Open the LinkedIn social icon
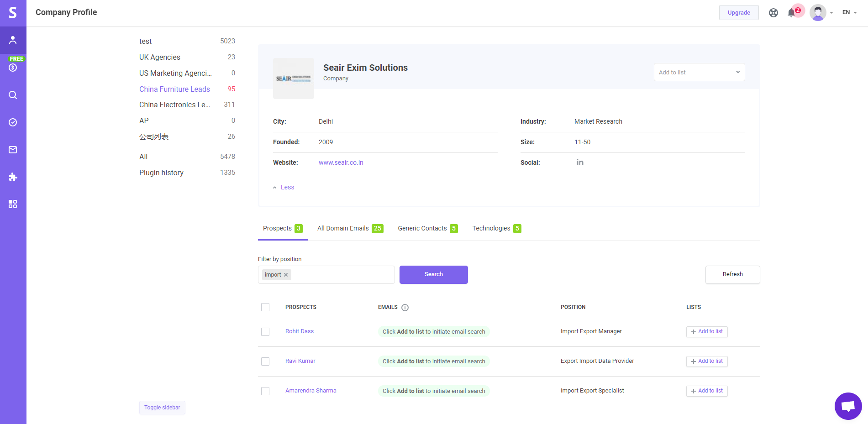Image resolution: width=868 pixels, height=424 pixels. [580, 162]
